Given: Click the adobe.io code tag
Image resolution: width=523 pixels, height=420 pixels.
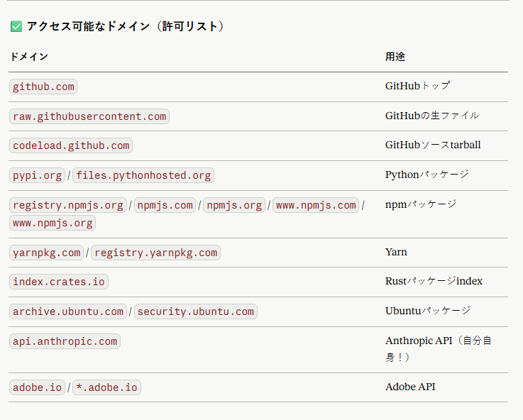Looking at the screenshot, I should [38, 387].
